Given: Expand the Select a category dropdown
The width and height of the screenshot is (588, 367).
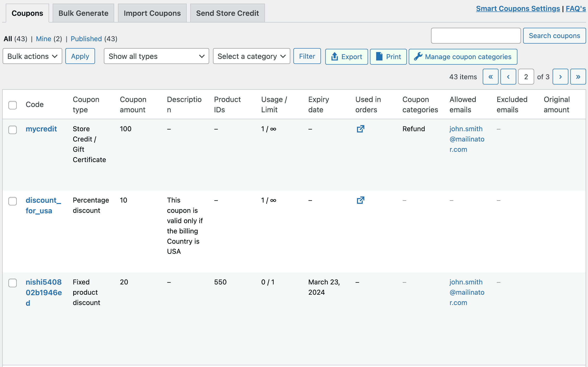Looking at the screenshot, I should (x=252, y=56).
